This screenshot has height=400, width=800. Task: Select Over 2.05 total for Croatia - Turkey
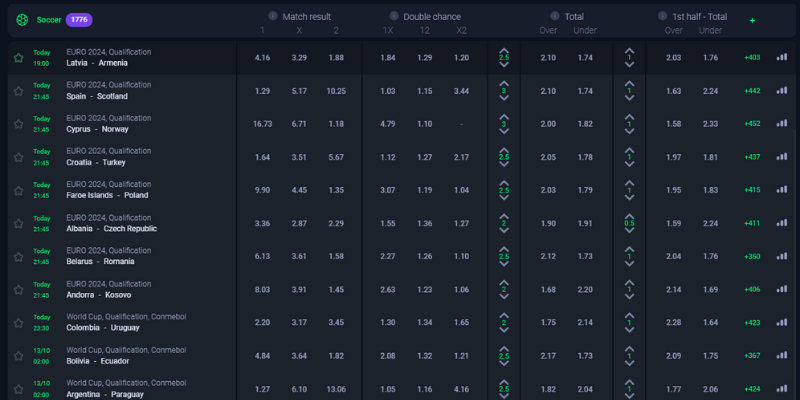(548, 157)
